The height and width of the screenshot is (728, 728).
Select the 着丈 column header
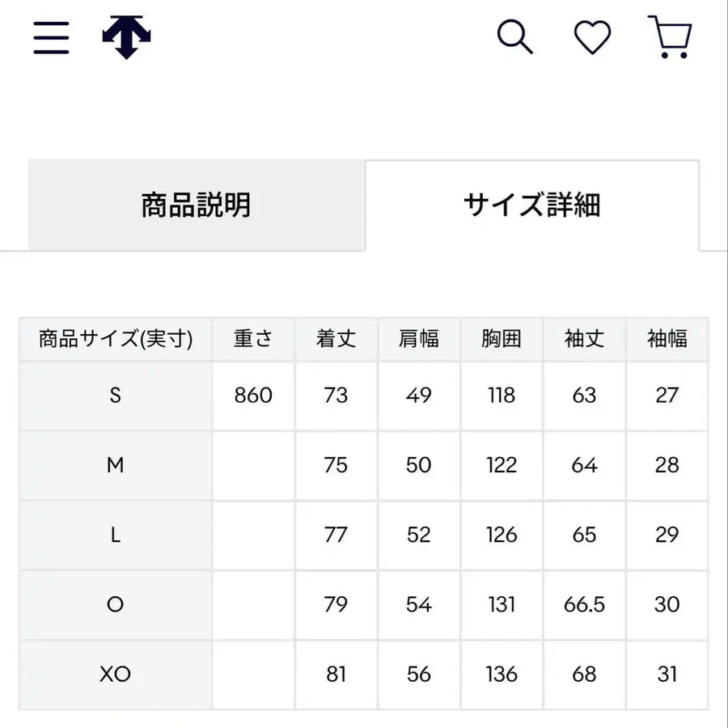click(x=336, y=338)
